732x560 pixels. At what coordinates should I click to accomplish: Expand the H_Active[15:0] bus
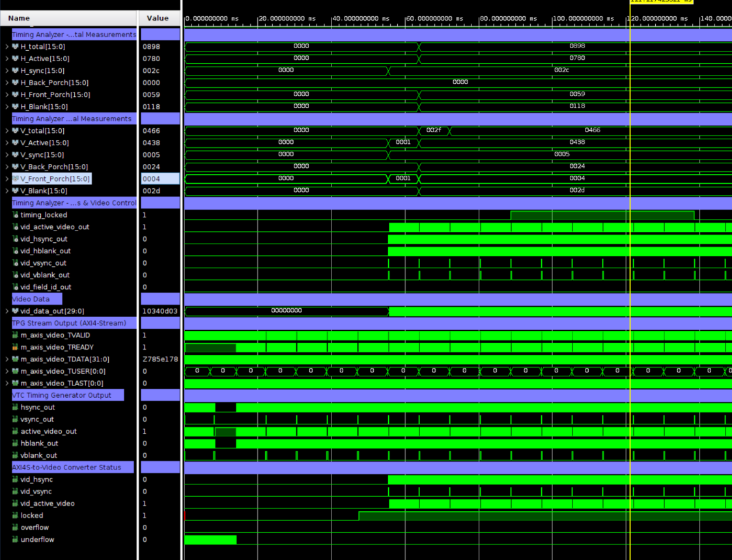tap(7, 59)
